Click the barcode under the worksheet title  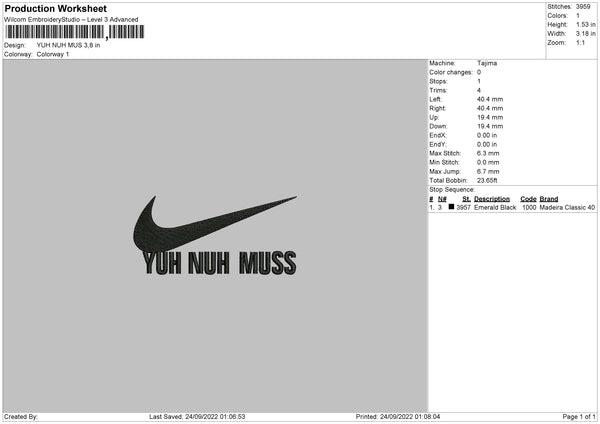[x=75, y=32]
